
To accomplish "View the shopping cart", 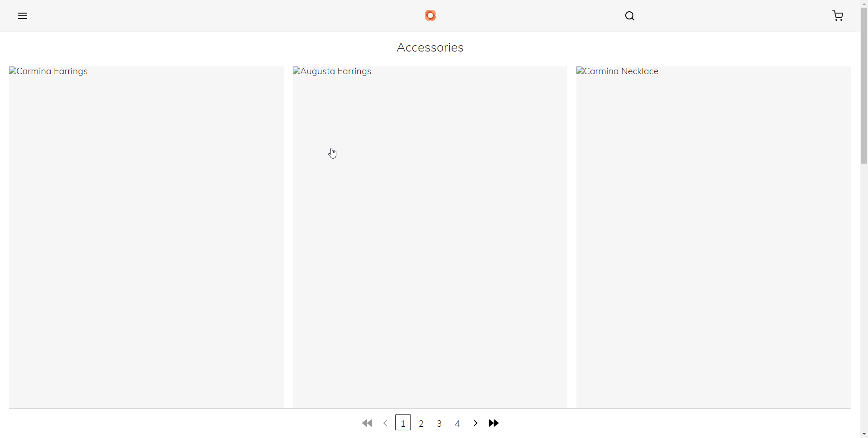I will click(838, 16).
